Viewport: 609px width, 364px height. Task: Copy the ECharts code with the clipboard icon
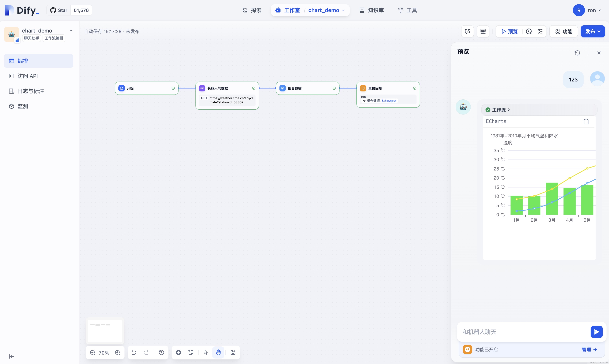[586, 121]
